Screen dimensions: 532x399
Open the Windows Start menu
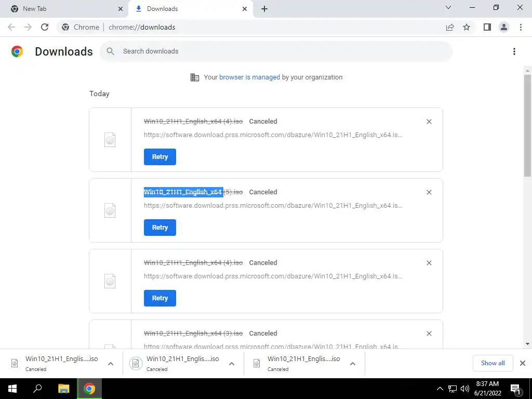tap(12, 389)
